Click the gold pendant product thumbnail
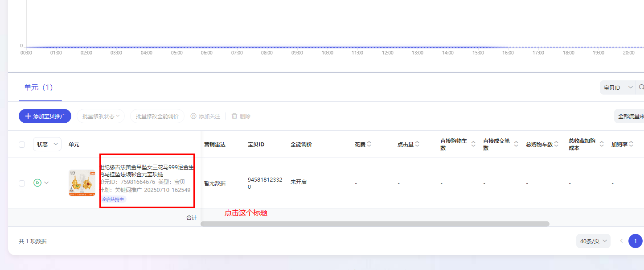644x270 pixels. 82,183
